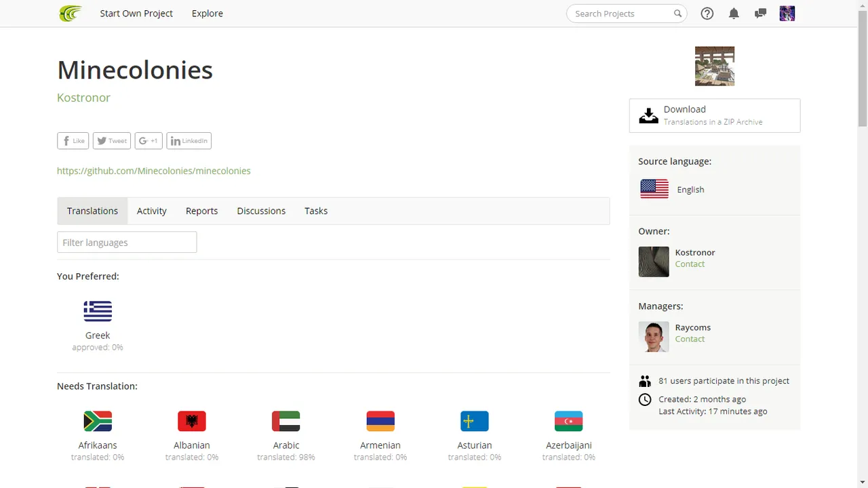Switch to the Translations tab

click(x=92, y=211)
